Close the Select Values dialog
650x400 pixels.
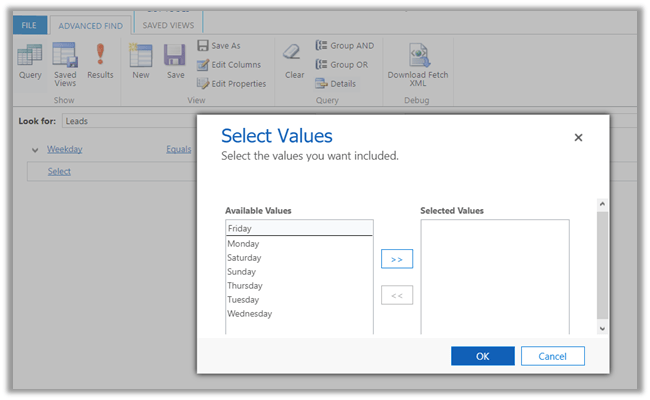pyautogui.click(x=578, y=138)
